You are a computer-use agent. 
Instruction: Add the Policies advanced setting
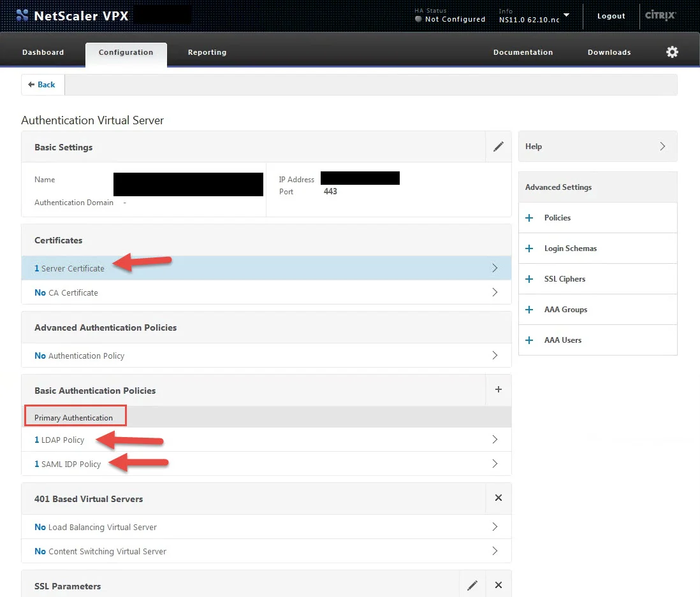tap(529, 218)
